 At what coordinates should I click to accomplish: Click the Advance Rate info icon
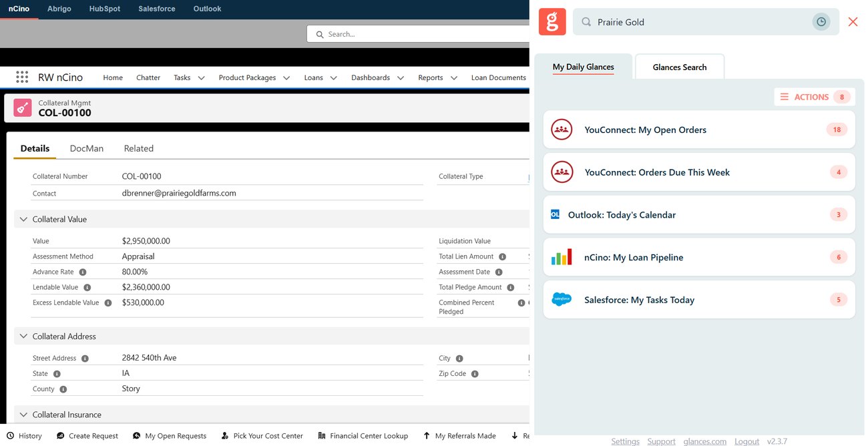(83, 272)
